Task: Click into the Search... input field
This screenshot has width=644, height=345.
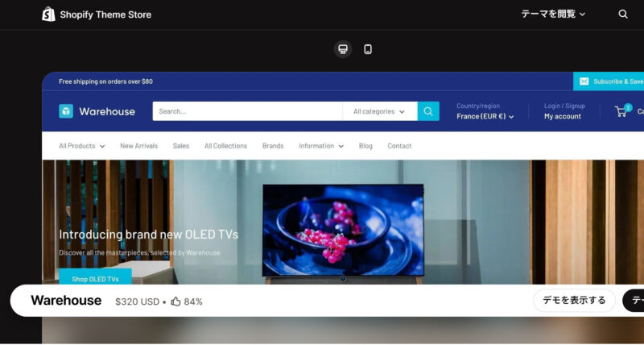Action: coord(247,111)
